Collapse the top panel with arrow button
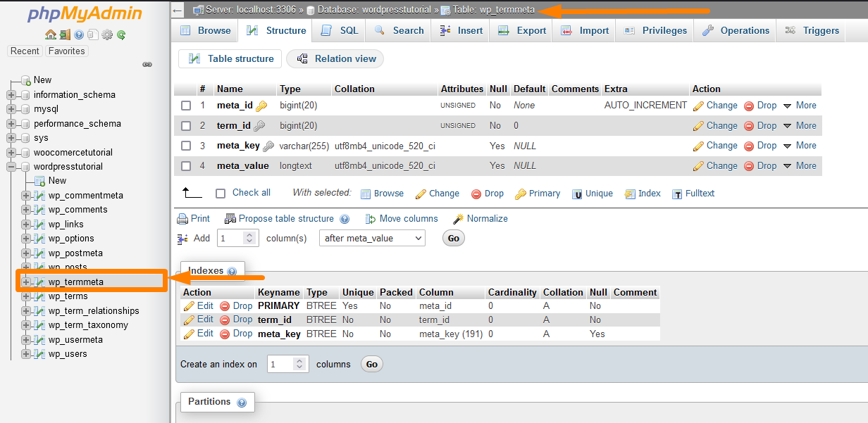This screenshot has width=868, height=423. pos(178,10)
